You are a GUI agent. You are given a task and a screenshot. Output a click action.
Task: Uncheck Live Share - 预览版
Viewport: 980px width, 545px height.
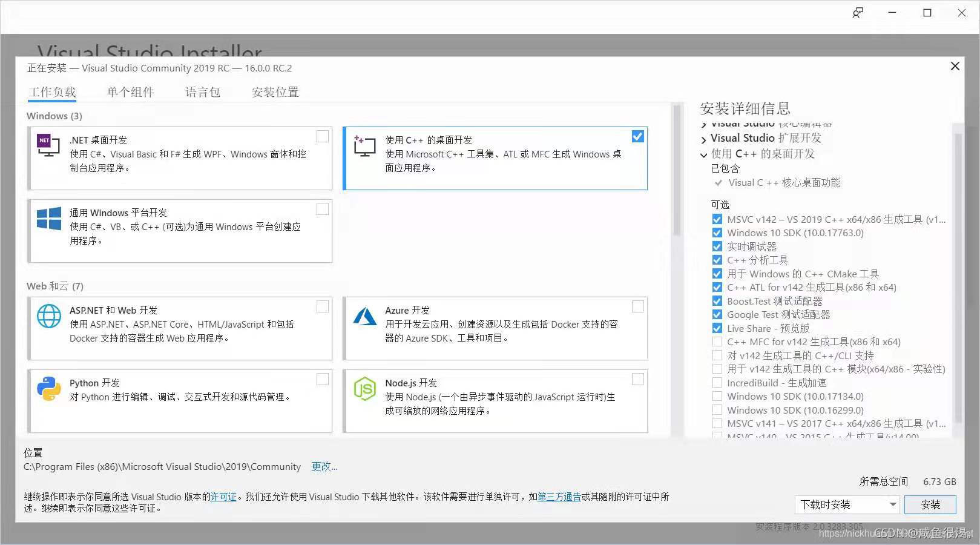point(717,328)
